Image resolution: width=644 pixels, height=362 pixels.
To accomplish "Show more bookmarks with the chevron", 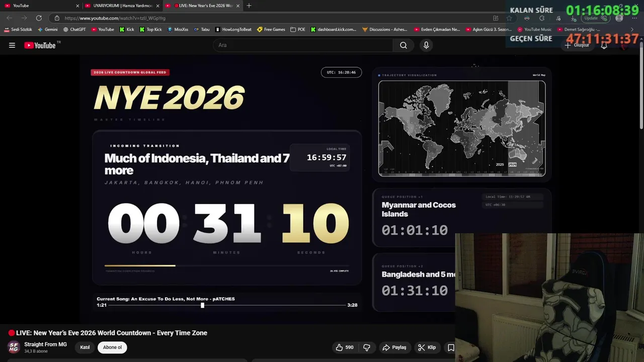I will (x=632, y=30).
